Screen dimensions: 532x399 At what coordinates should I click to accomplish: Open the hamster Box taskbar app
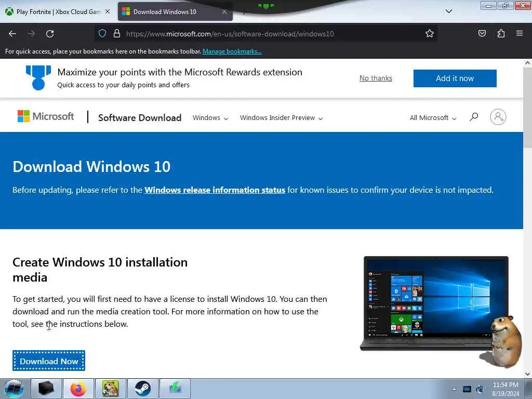tap(111, 389)
